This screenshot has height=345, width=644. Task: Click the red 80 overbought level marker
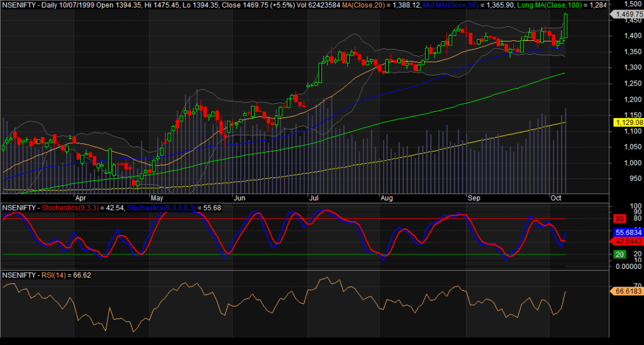coord(619,219)
